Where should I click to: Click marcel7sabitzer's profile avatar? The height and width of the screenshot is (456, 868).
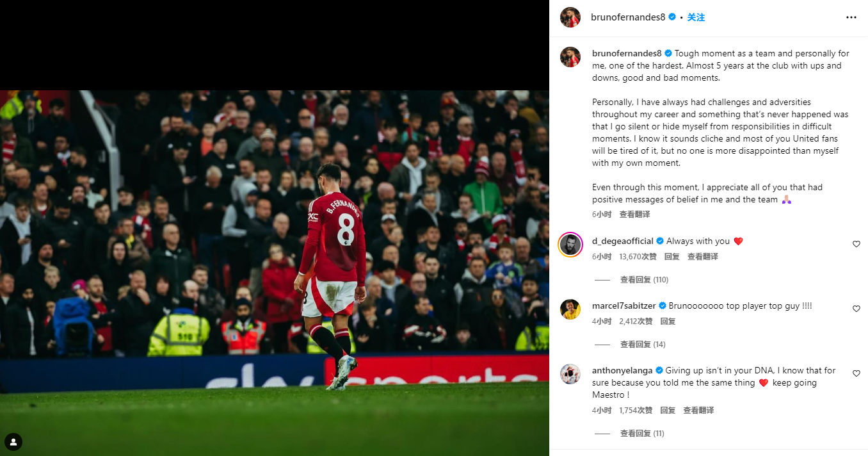coord(570,309)
